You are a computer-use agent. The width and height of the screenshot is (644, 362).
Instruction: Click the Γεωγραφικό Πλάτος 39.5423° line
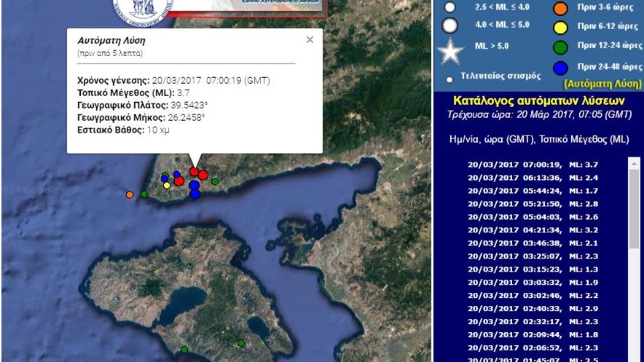(143, 105)
